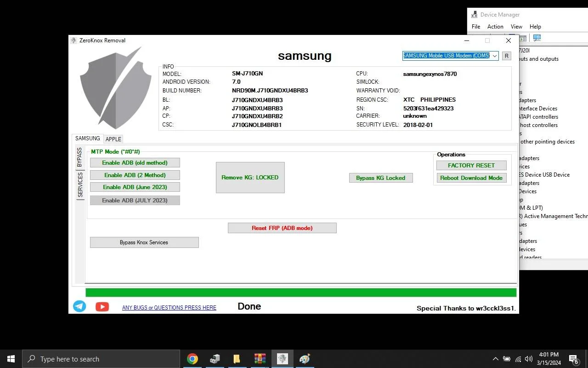Viewport: 588px width, 368px height.
Task: Click Enable ADB (2 Method)
Action: click(135, 175)
